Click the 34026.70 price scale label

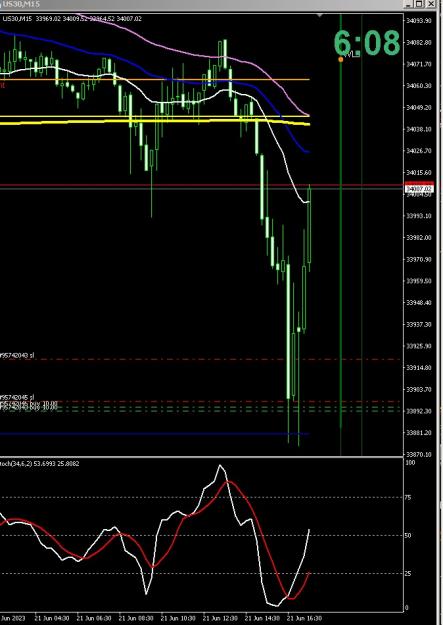coord(418,151)
